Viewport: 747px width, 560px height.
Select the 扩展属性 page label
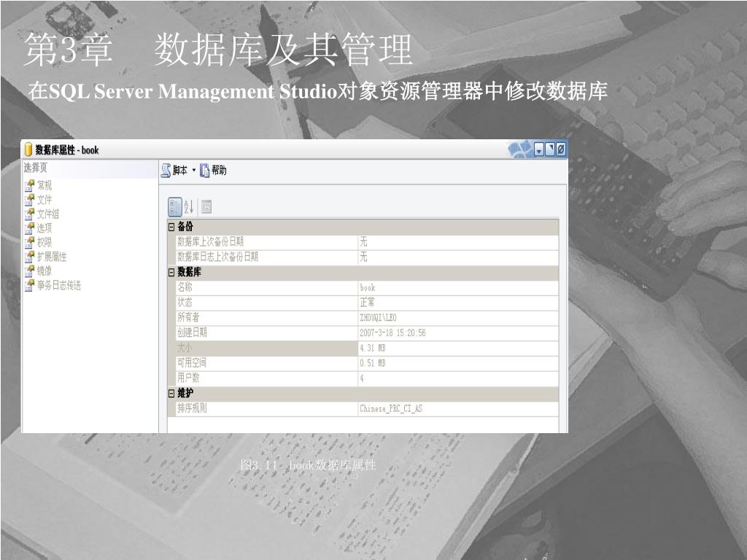pos(52,257)
